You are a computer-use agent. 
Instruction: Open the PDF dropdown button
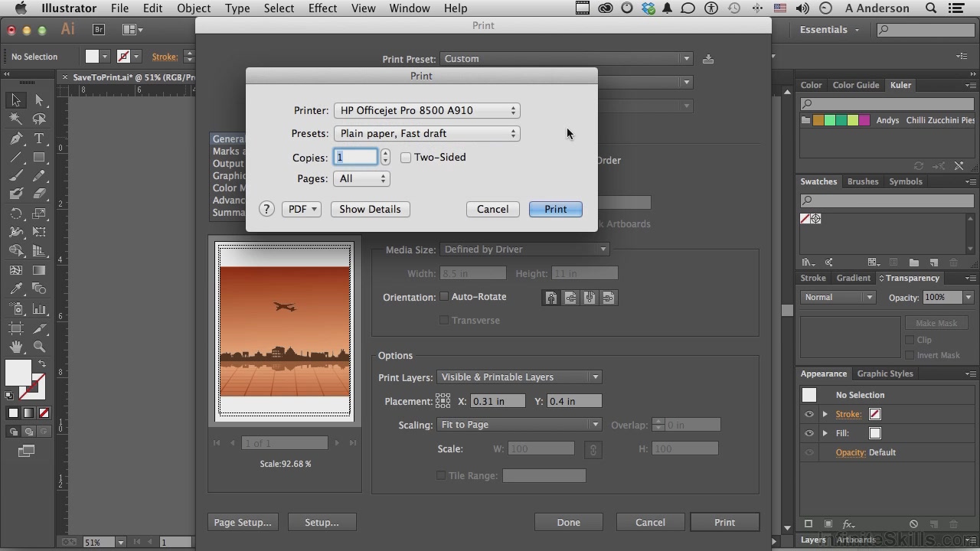pos(302,209)
